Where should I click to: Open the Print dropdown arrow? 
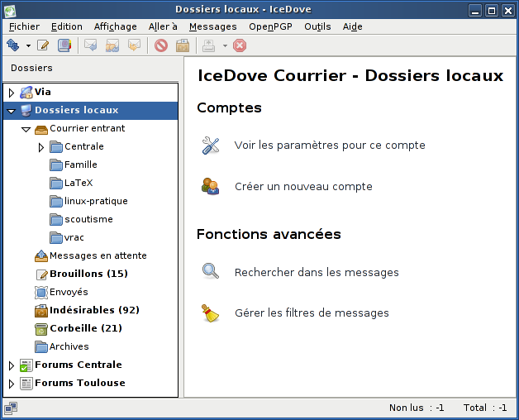tap(225, 45)
